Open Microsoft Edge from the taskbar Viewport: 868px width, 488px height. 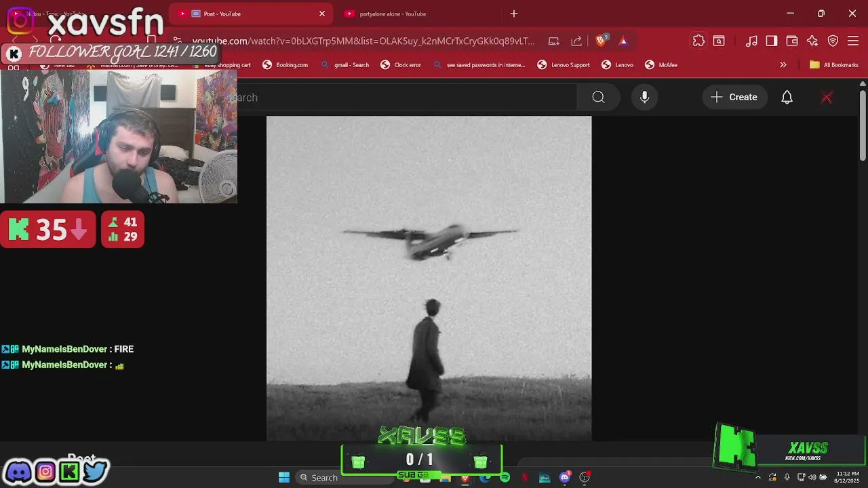coord(485,477)
